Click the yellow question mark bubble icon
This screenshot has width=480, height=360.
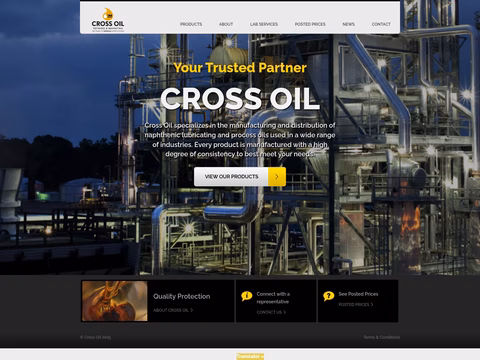pyautogui.click(x=329, y=296)
